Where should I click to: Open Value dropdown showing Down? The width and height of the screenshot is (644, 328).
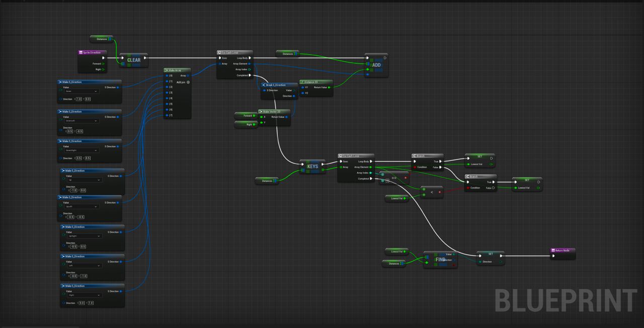point(82,91)
